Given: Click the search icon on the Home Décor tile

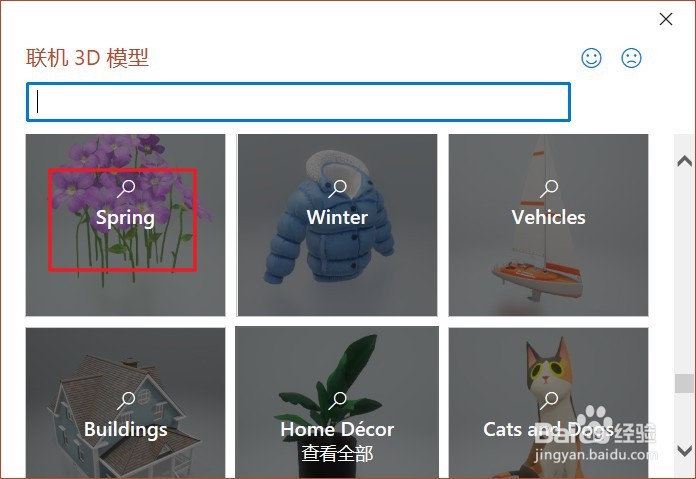Looking at the screenshot, I should point(337,400).
